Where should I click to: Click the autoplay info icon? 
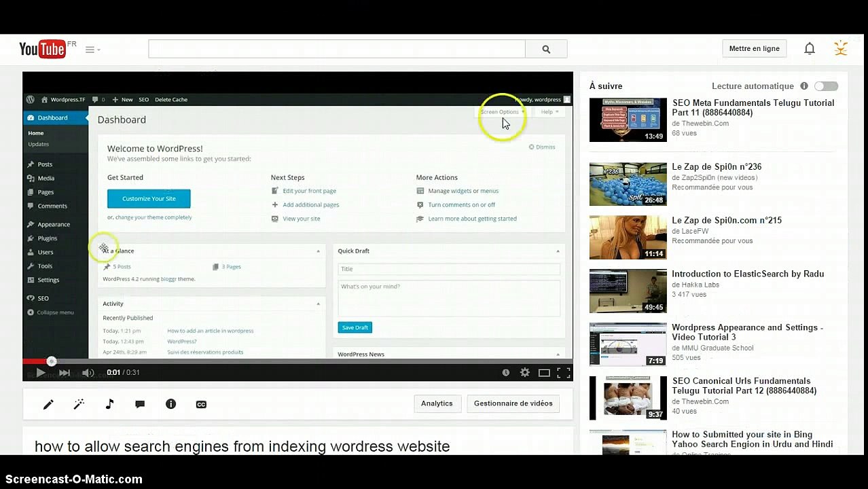(804, 86)
